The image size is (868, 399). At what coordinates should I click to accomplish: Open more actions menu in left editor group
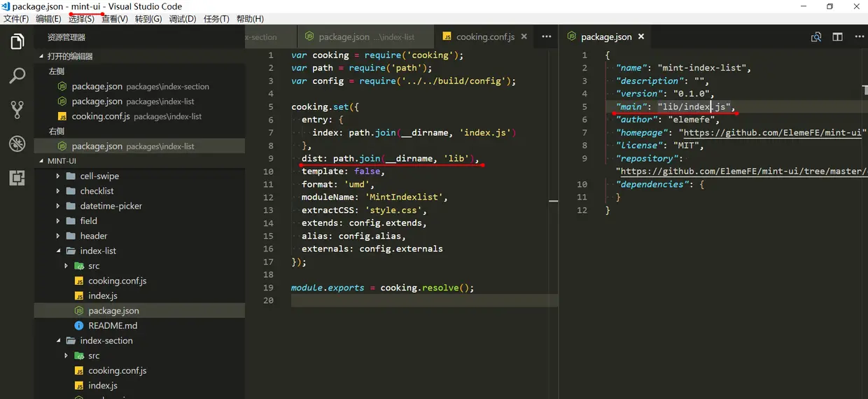tap(547, 37)
